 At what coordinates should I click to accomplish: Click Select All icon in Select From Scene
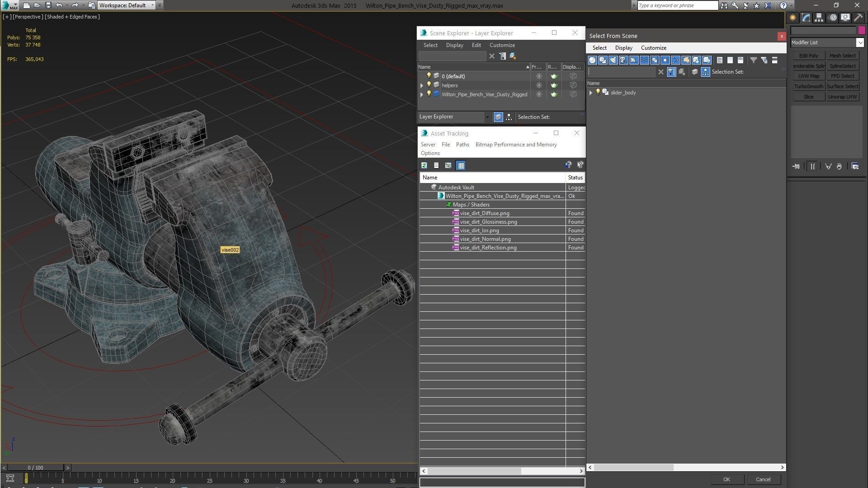click(719, 60)
